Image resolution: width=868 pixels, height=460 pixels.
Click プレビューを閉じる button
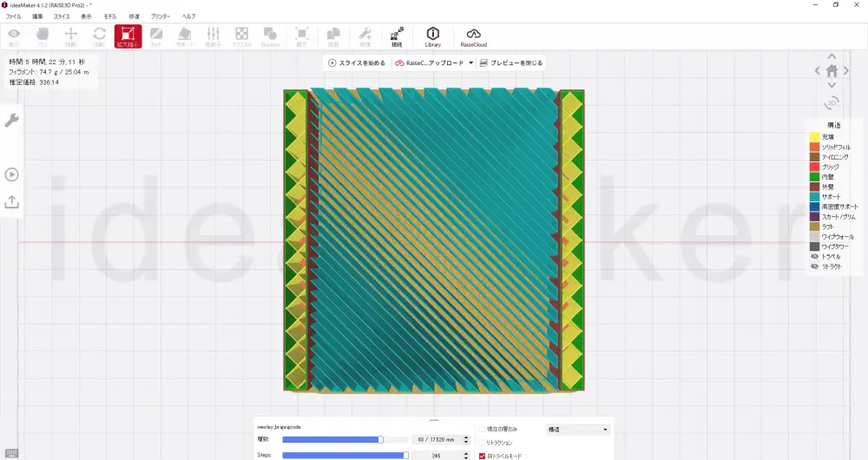pyautogui.click(x=510, y=63)
